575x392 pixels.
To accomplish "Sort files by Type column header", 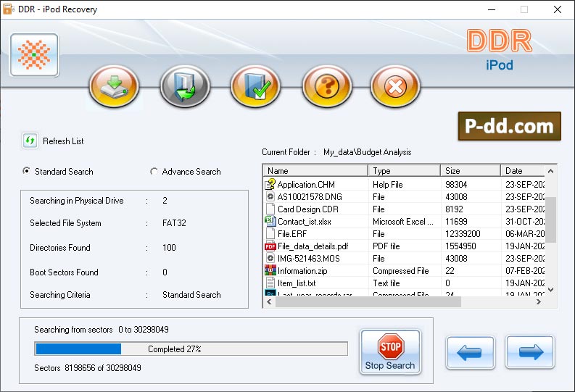I will tap(404, 171).
